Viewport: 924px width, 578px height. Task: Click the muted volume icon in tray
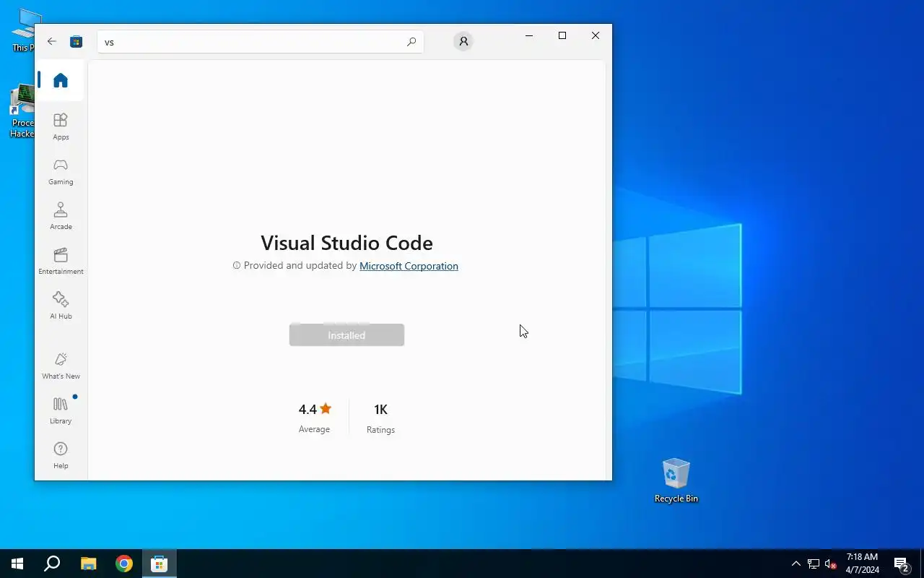(830, 564)
